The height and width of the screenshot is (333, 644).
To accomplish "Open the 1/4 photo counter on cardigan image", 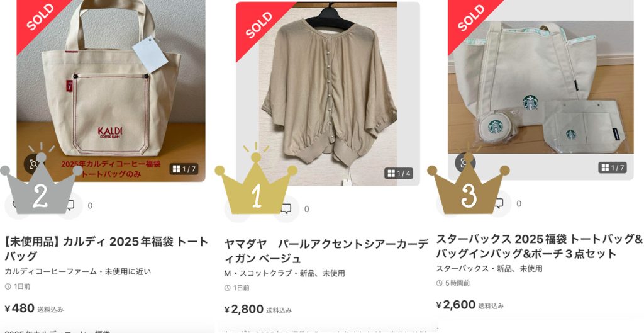I will point(399,173).
